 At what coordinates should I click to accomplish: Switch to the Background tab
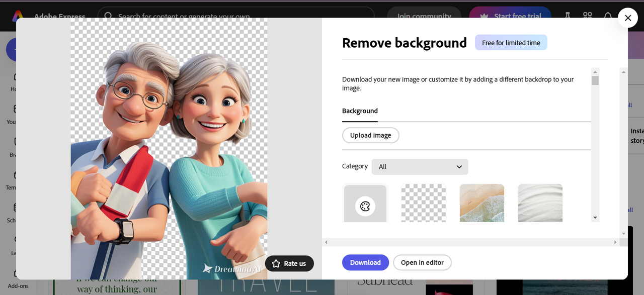click(x=360, y=111)
